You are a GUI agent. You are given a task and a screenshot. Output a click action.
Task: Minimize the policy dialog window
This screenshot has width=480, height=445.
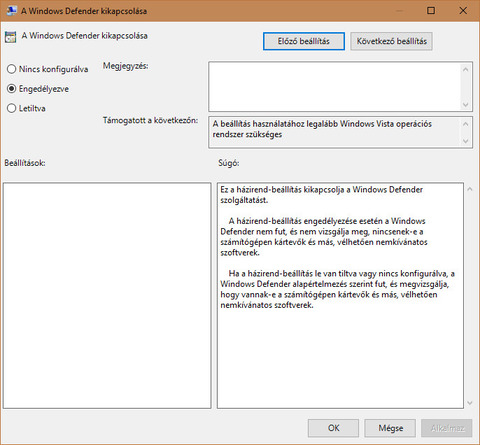click(399, 11)
